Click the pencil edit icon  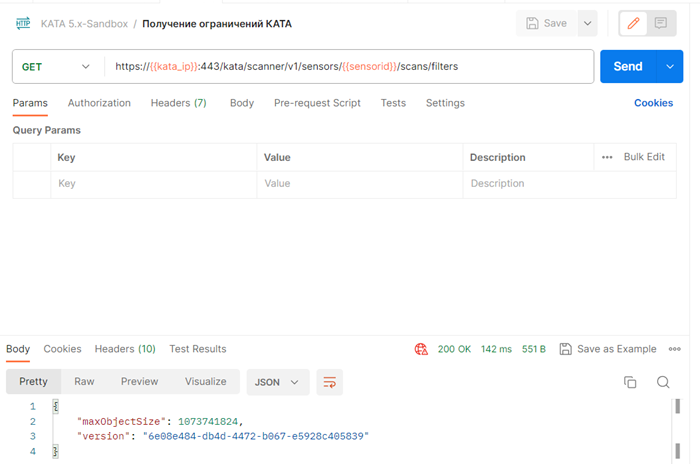coord(632,23)
